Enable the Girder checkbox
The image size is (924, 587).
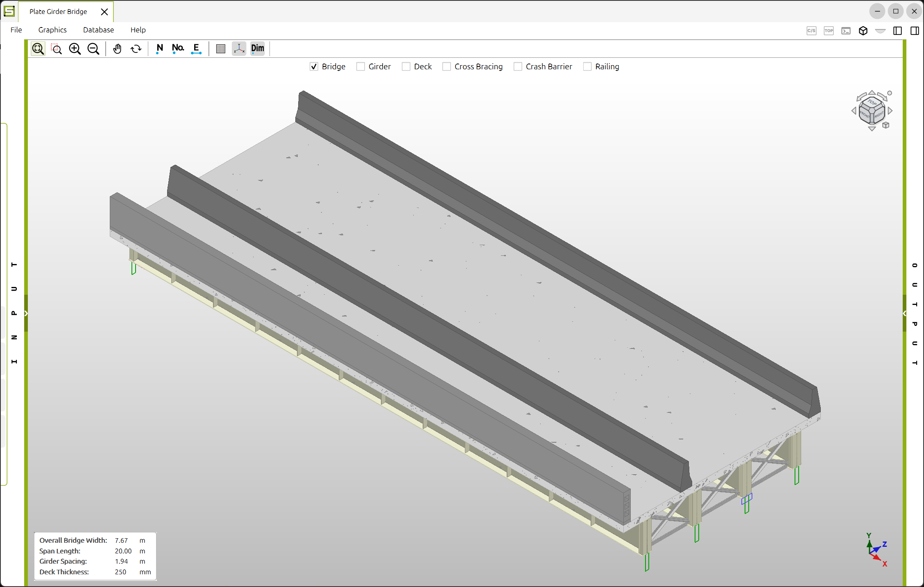[x=360, y=66]
